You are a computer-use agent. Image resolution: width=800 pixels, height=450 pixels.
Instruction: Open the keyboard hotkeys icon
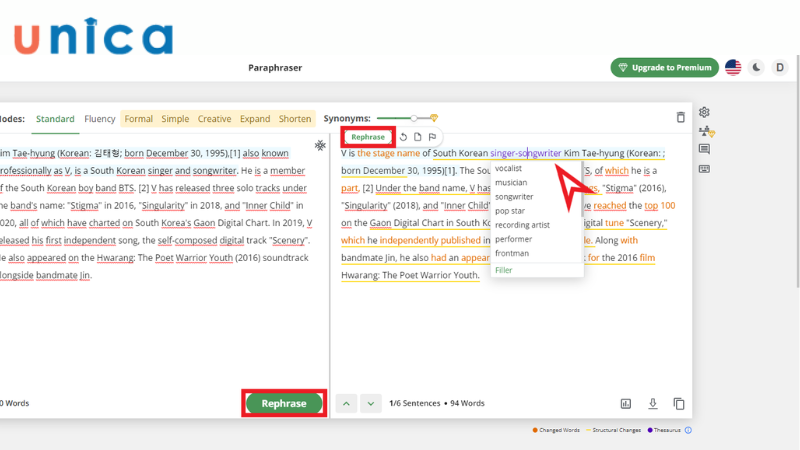[x=705, y=169]
